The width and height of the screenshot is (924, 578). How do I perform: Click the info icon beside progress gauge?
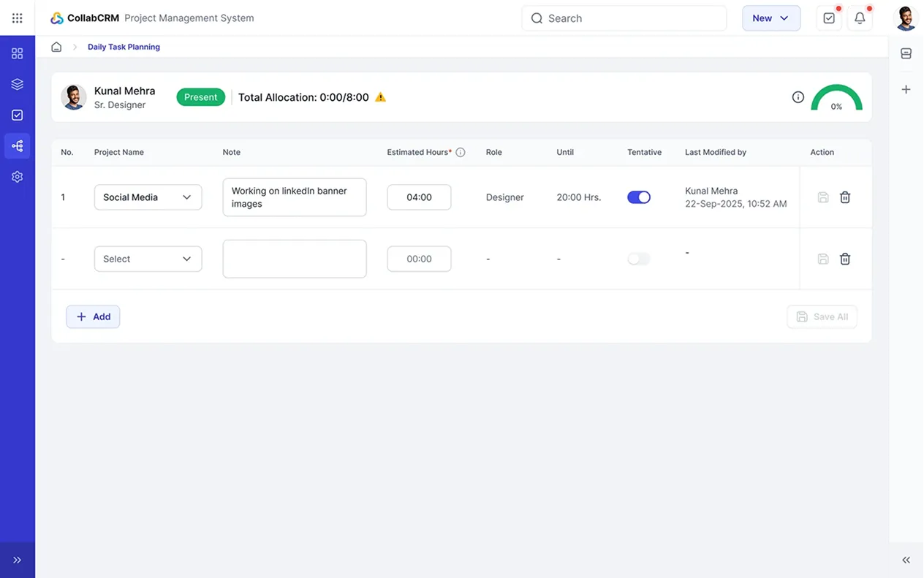click(798, 97)
